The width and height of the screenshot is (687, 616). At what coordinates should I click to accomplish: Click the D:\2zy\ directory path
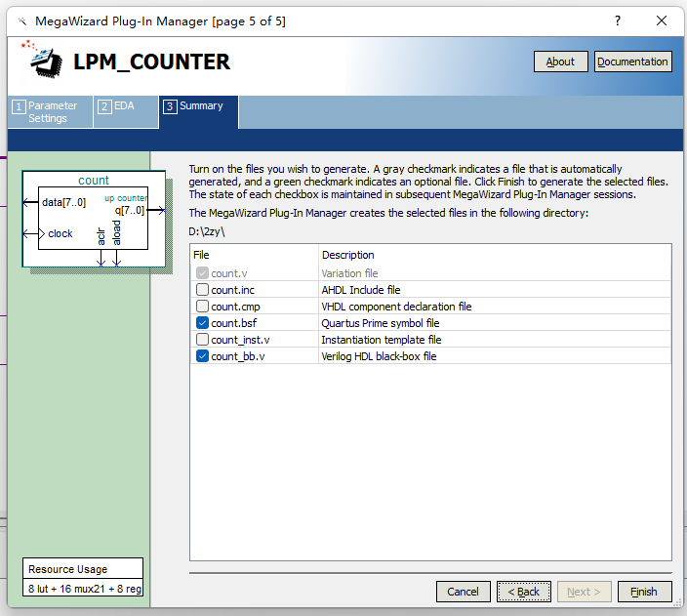(x=207, y=231)
